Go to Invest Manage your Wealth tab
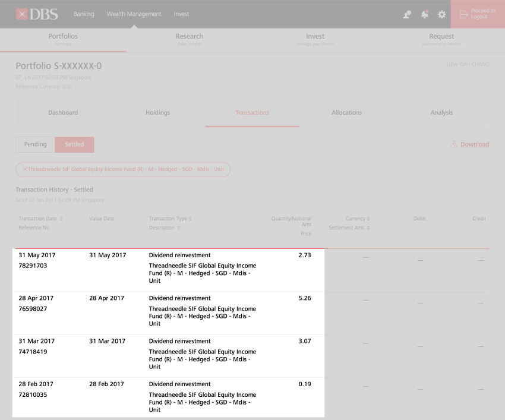The image size is (505, 420). click(x=315, y=40)
